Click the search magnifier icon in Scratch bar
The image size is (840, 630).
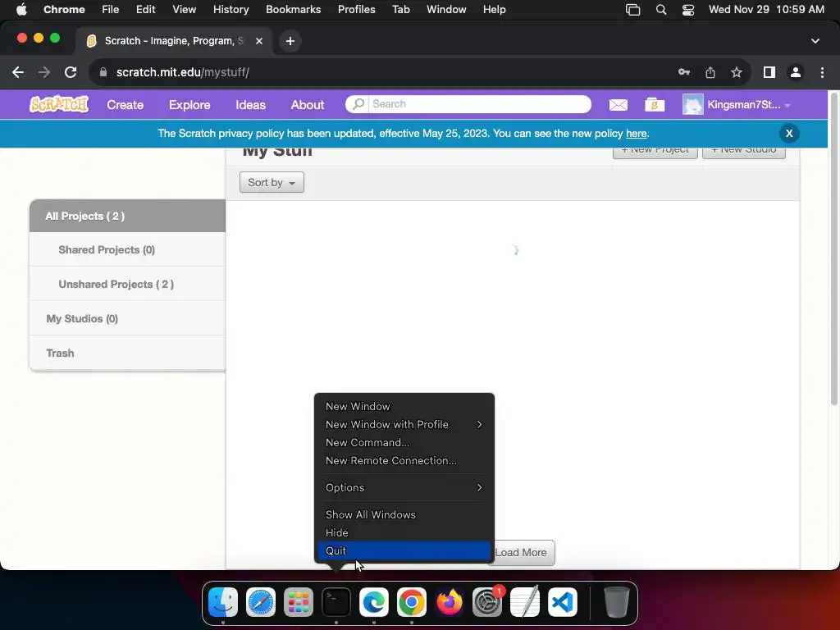[x=358, y=104]
